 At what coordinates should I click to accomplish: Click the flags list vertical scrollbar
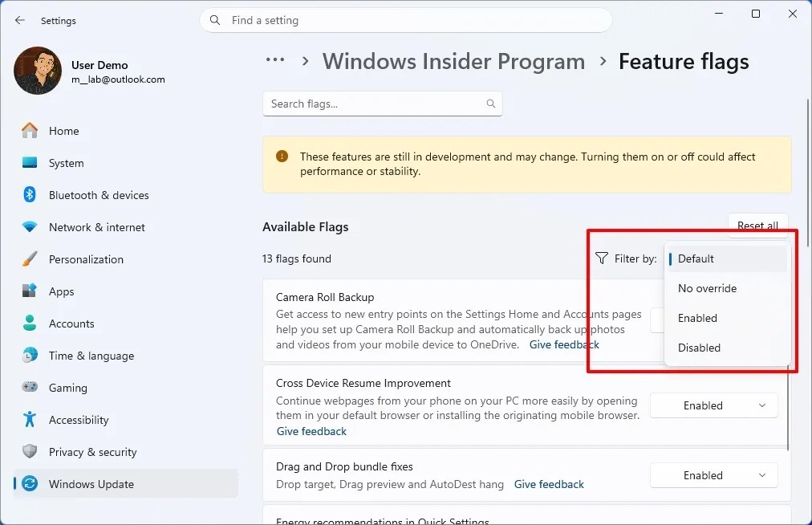[788, 407]
